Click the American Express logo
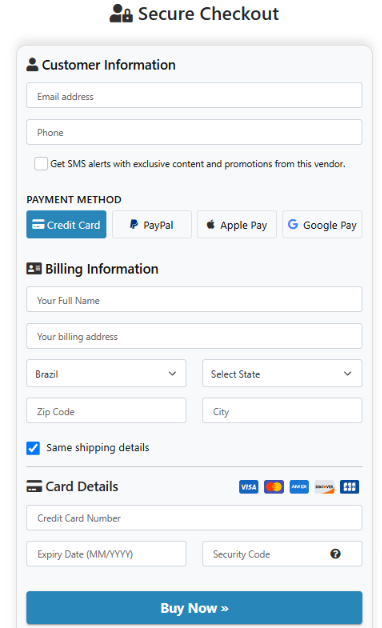The width and height of the screenshot is (382, 628). tap(299, 487)
